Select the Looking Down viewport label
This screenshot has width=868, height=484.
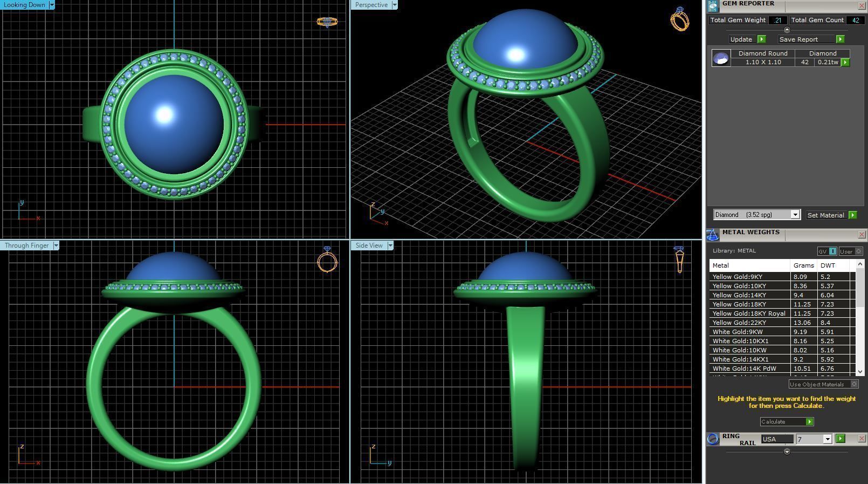24,5
